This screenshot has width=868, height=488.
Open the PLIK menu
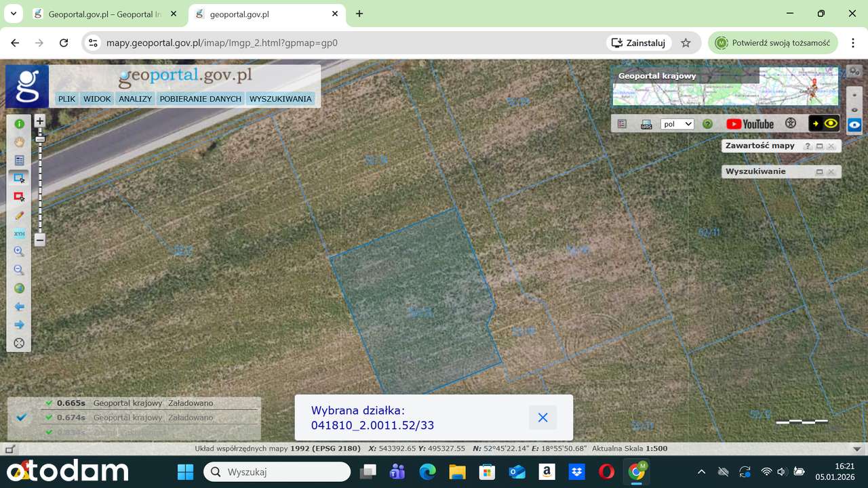point(66,99)
